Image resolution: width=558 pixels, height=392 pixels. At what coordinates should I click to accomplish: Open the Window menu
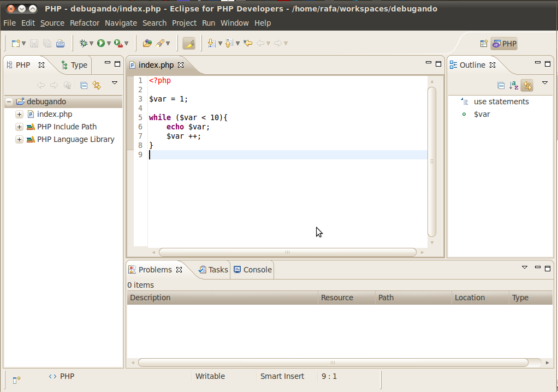(235, 23)
